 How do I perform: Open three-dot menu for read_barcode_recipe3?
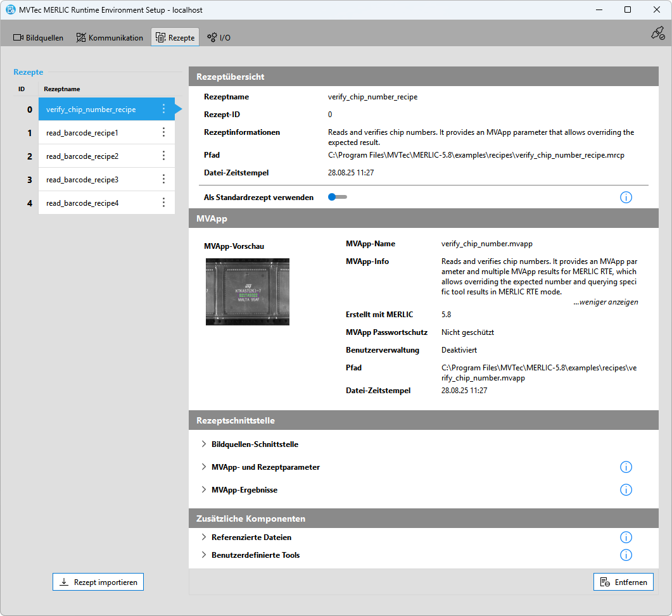pos(163,179)
